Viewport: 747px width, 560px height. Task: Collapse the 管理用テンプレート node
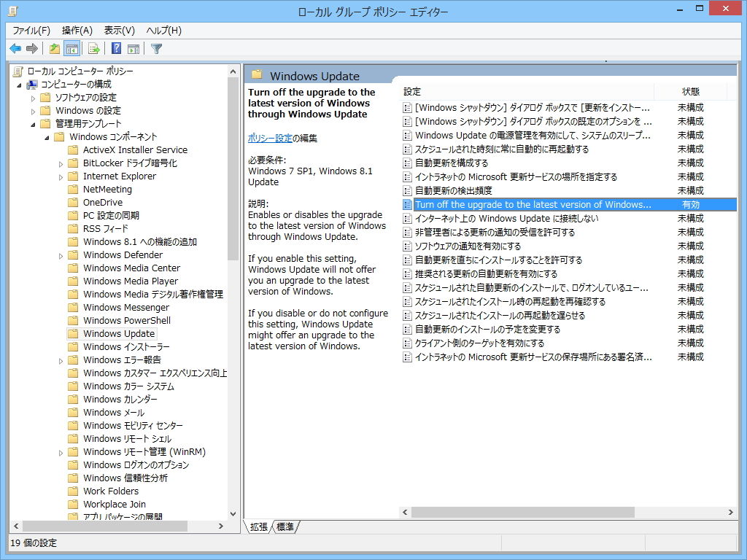(33, 125)
